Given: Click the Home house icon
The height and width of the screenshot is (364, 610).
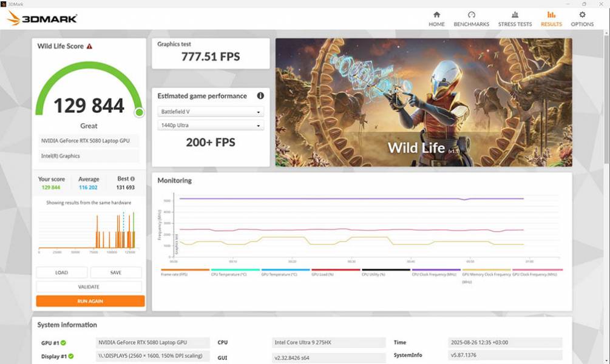Looking at the screenshot, I should click(x=436, y=15).
